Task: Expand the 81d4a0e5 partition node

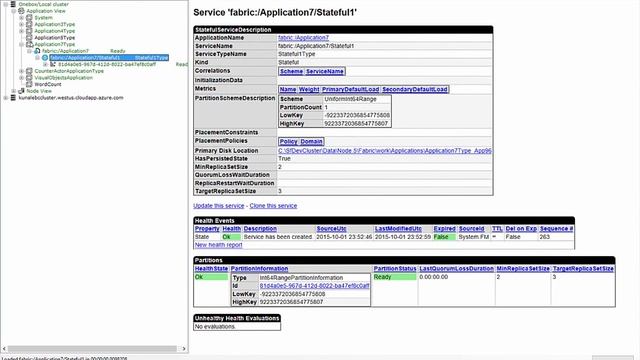Action: (45, 64)
